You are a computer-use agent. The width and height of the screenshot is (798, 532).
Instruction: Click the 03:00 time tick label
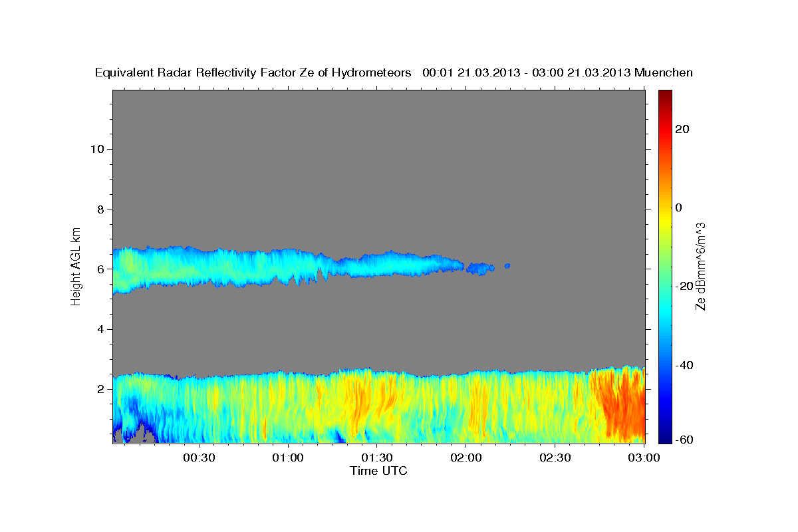coord(644,458)
